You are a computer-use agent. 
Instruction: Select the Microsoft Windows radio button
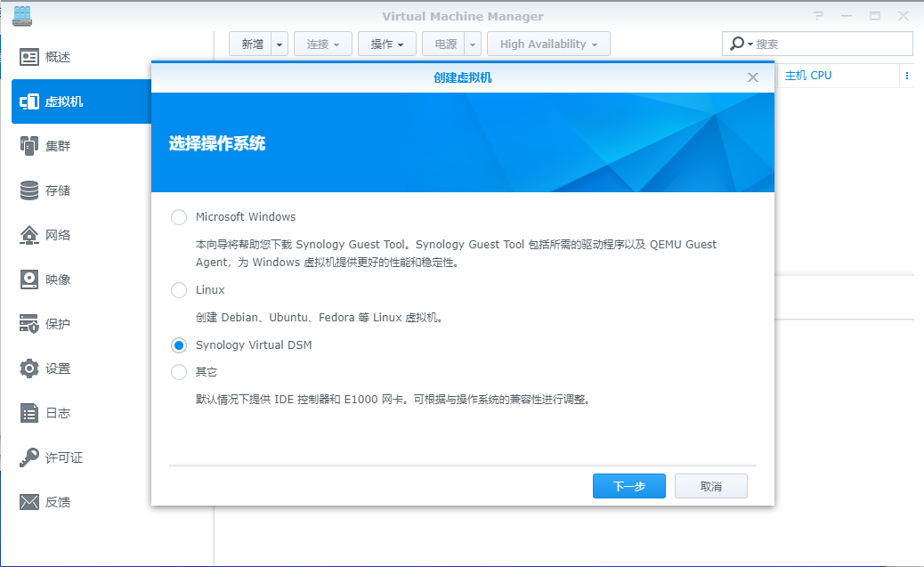point(179,217)
